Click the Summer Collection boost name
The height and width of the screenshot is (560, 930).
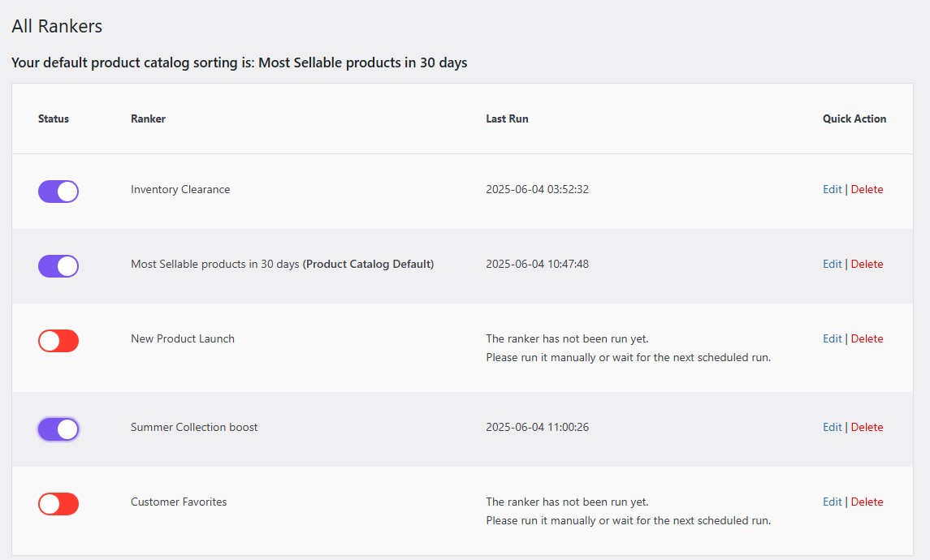click(194, 427)
